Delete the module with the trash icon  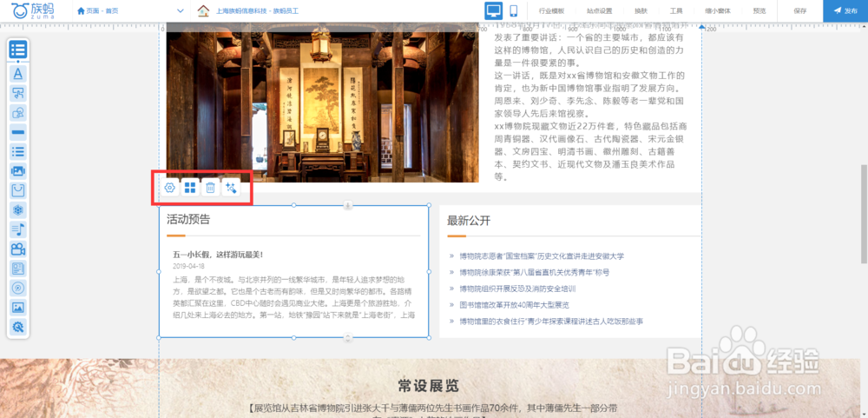[x=210, y=188]
